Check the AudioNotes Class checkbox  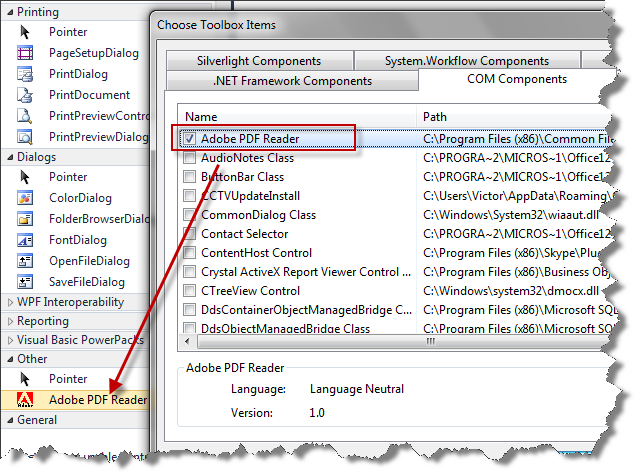pyautogui.click(x=189, y=158)
